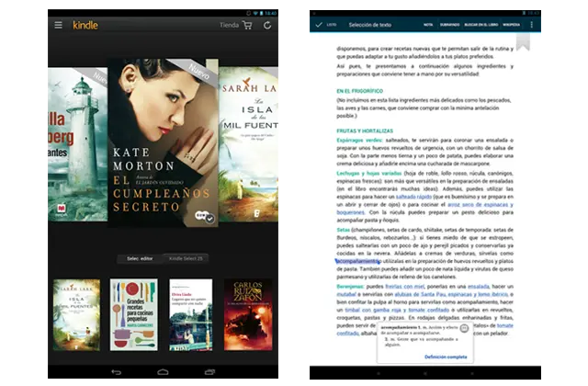Open the Tienda shopping cart
Image resolution: width=588 pixels, height=386 pixels.
[x=247, y=25]
